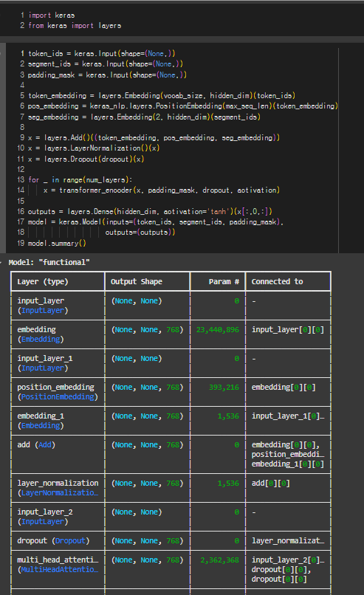Click the 'Layer (type)' column header

(x=43, y=281)
